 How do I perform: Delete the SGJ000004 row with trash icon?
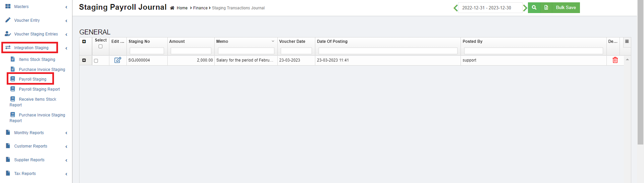[615, 60]
